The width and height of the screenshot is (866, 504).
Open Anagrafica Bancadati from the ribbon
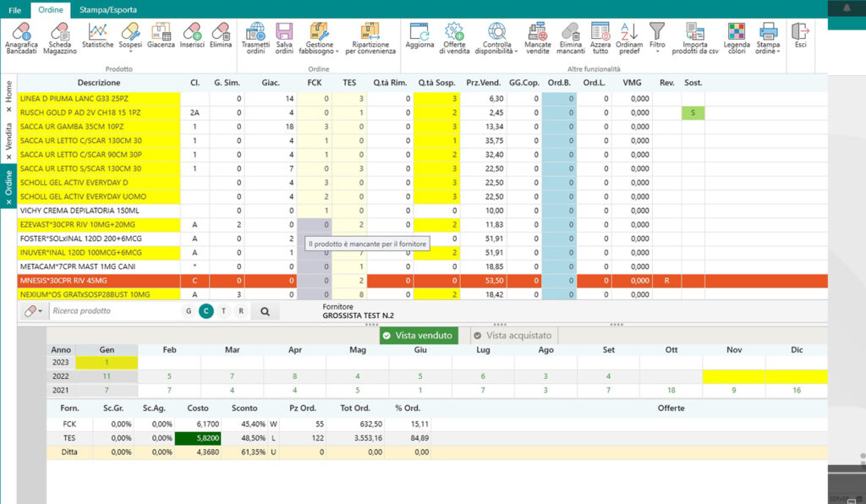pos(22,38)
